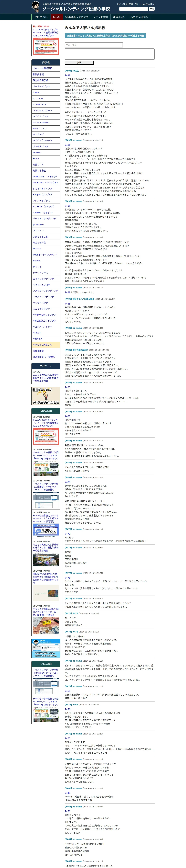Screen dimensions: 186x868
Task: Click reply reference 7441 link
Action: [68, 793]
